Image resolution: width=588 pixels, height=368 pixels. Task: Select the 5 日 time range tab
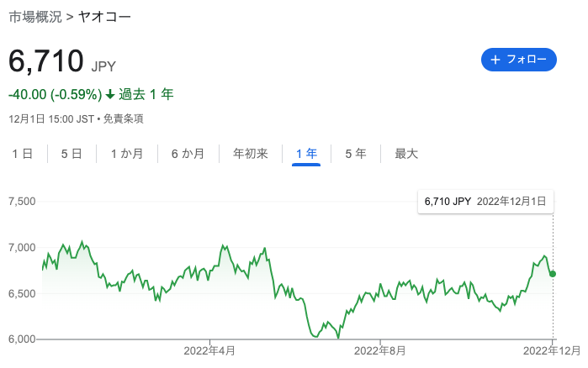[72, 154]
